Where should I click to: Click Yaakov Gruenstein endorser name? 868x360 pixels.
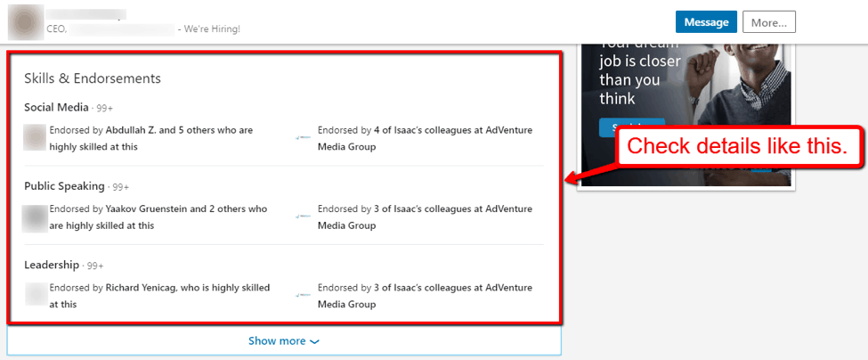[x=148, y=209]
